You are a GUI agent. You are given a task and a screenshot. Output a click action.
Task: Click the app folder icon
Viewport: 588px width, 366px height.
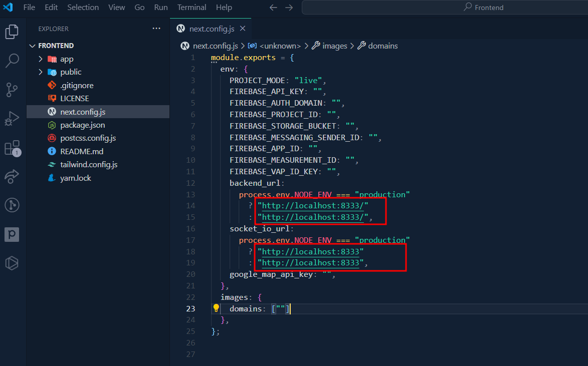(52, 59)
